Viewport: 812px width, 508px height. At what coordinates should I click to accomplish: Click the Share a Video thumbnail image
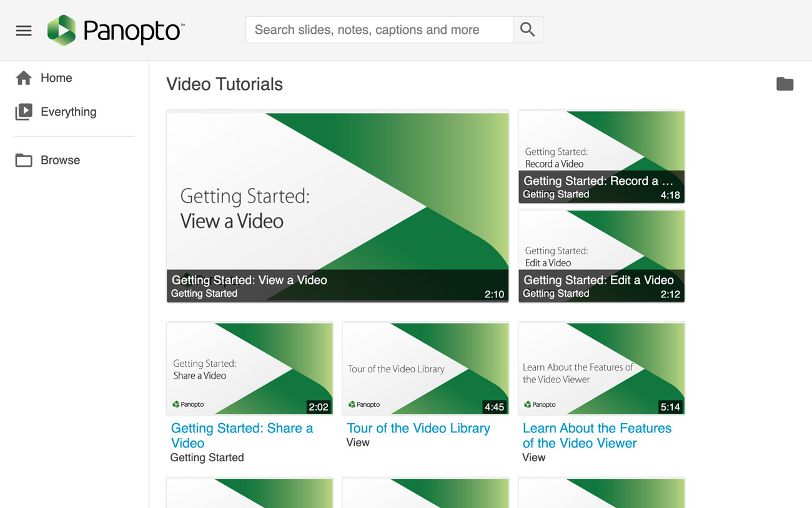(249, 368)
